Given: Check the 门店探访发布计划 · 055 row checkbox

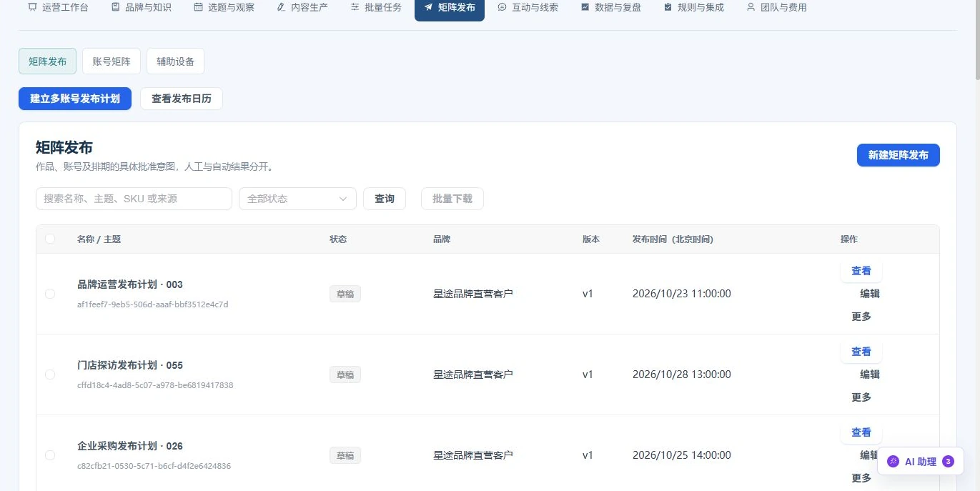Looking at the screenshot, I should (50, 375).
